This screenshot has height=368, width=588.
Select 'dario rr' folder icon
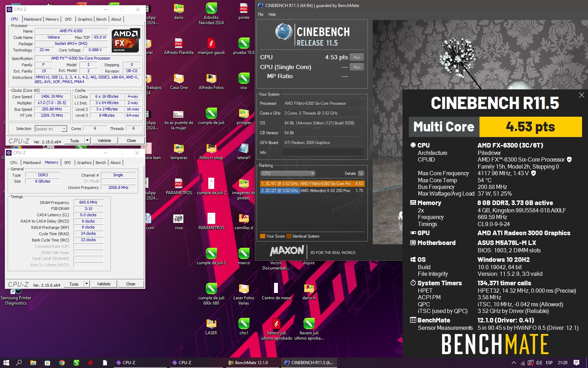coord(309,292)
